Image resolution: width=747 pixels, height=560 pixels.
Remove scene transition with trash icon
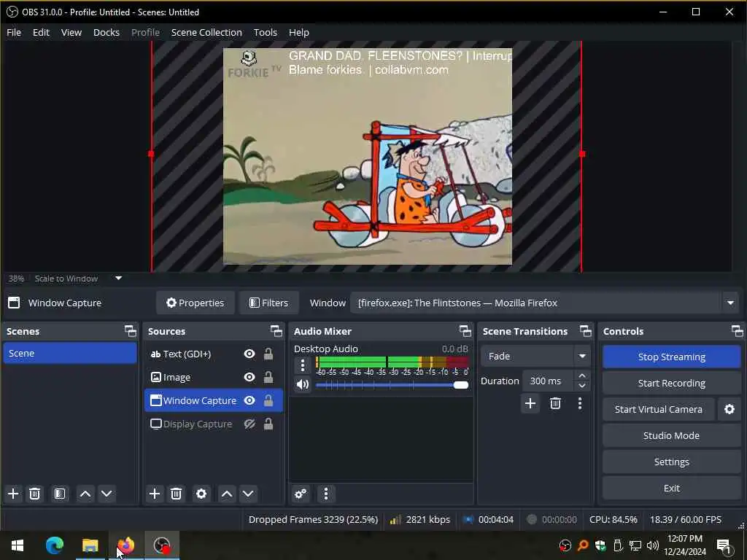coord(555,404)
